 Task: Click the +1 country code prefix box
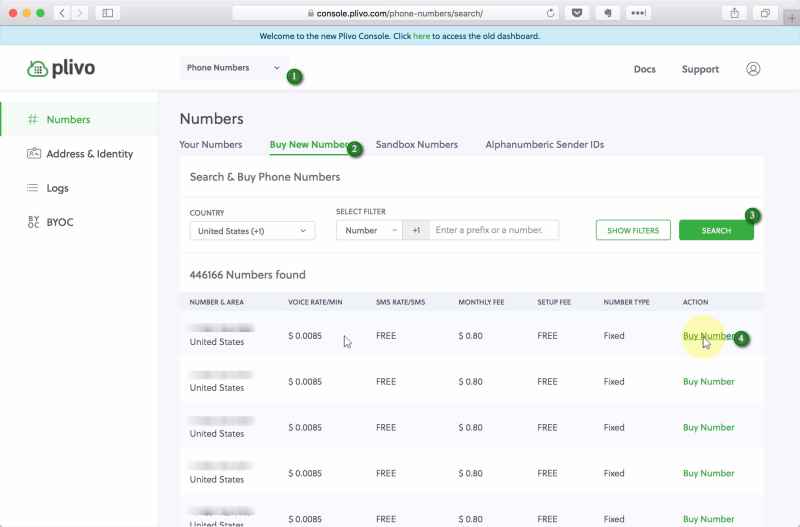(416, 230)
